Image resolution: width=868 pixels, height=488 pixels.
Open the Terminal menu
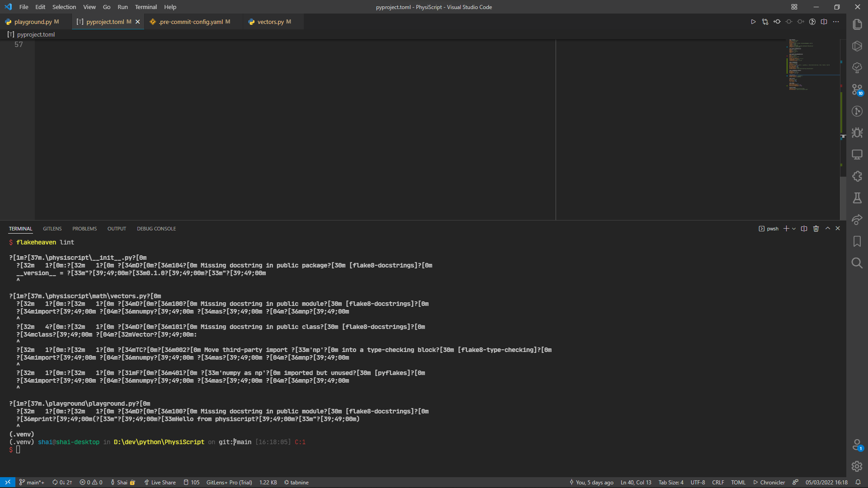146,7
